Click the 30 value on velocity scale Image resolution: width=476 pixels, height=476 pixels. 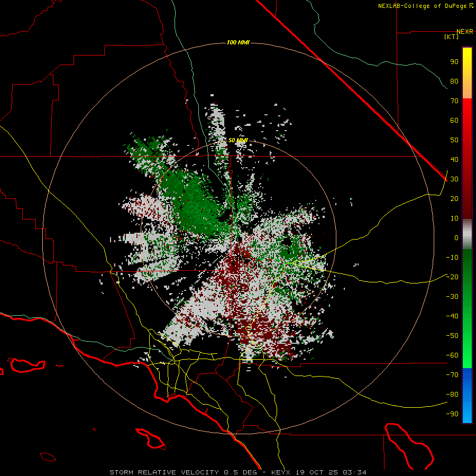[x=454, y=179]
